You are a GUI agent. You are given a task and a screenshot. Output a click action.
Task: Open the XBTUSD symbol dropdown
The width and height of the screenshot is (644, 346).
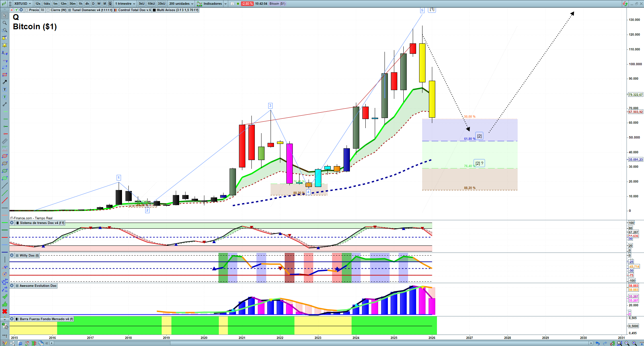pyautogui.click(x=23, y=4)
